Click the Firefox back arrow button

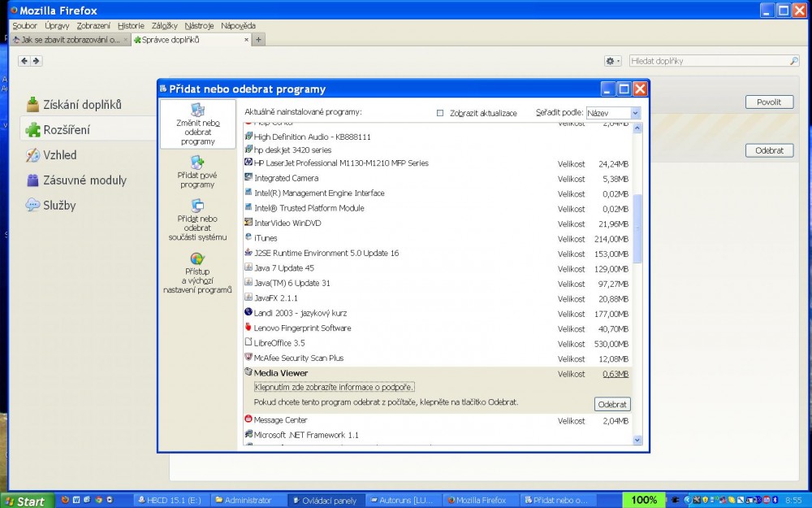[x=24, y=61]
